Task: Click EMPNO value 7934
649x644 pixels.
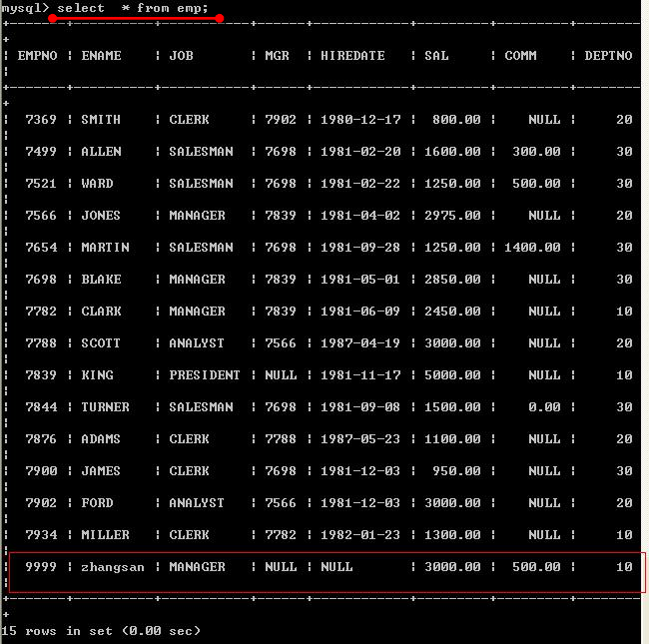Action: [41, 535]
